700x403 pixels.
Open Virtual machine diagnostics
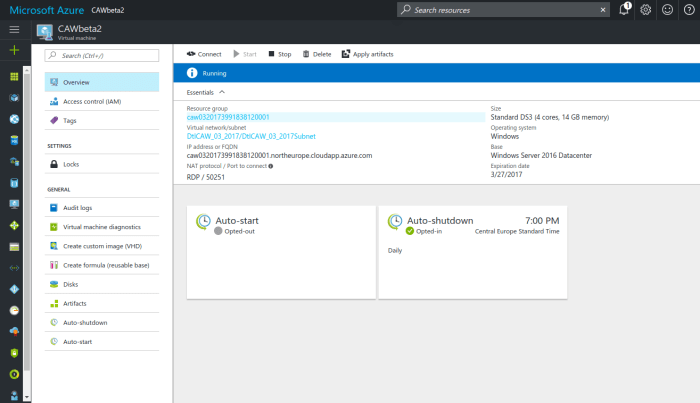102,227
